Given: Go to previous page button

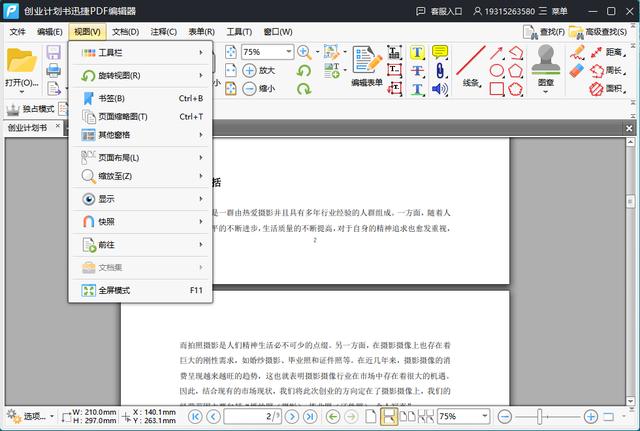Looking at the screenshot, I should 213,417.
